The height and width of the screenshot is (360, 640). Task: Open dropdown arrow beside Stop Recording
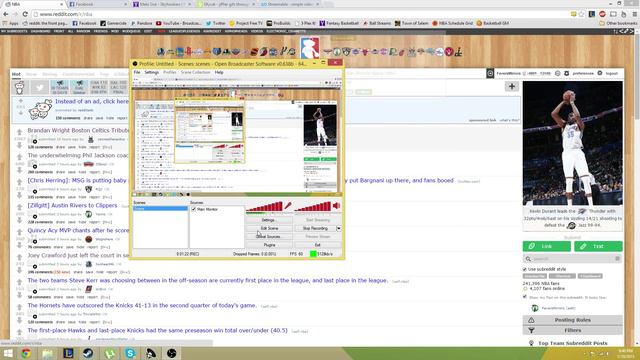[338, 228]
